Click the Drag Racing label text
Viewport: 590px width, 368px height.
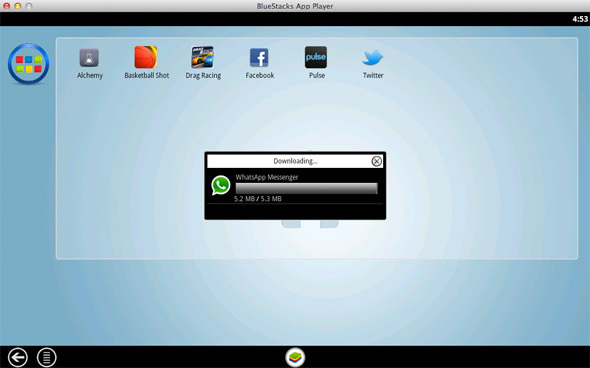coord(203,75)
